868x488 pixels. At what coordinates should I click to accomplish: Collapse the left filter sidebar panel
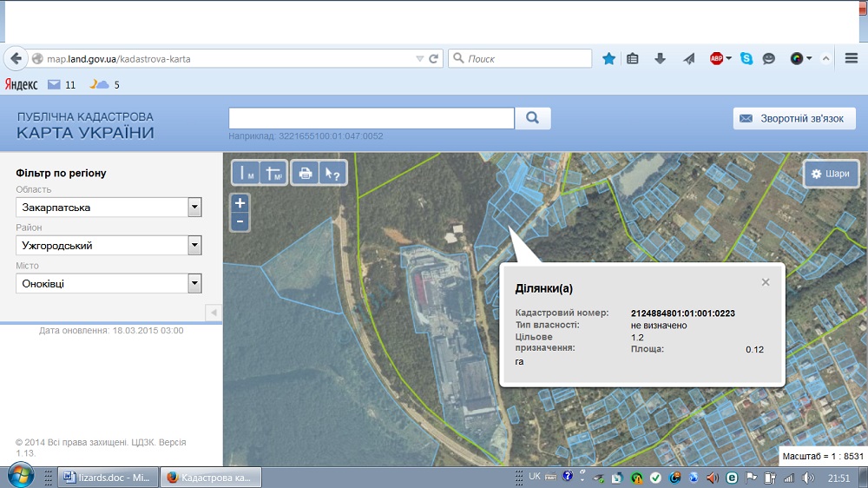[214, 313]
